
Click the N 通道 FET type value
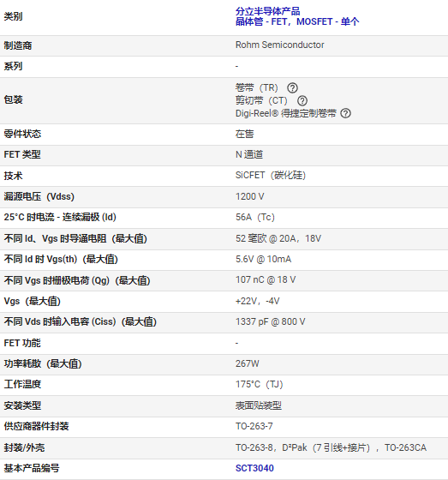tap(249, 154)
